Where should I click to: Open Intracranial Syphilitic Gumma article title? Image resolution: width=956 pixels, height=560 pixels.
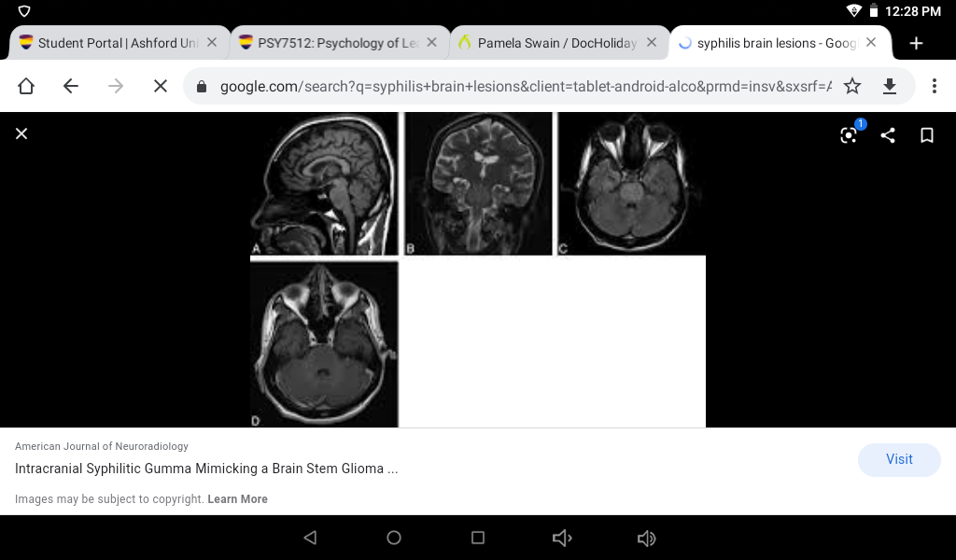coord(206,469)
